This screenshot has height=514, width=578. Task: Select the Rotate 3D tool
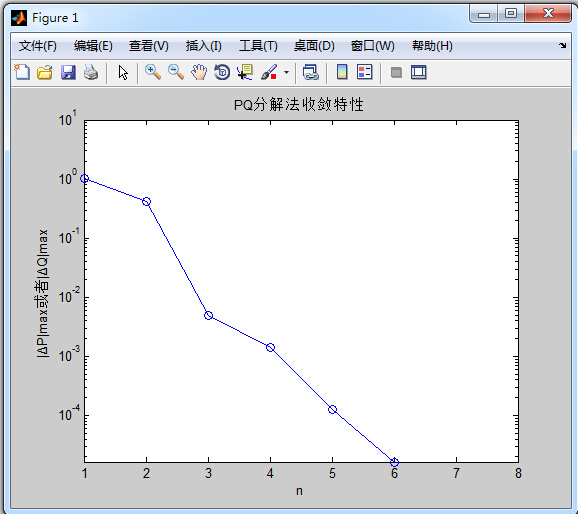(x=222, y=72)
